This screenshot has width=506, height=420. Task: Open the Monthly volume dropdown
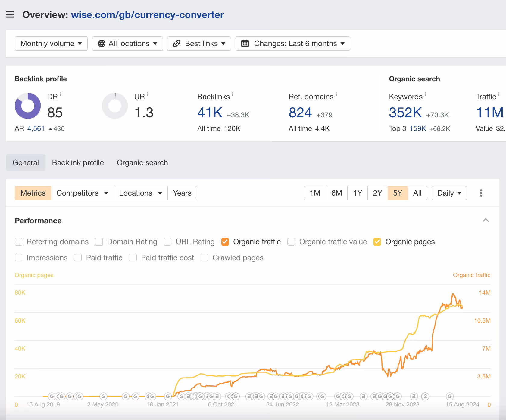point(51,44)
